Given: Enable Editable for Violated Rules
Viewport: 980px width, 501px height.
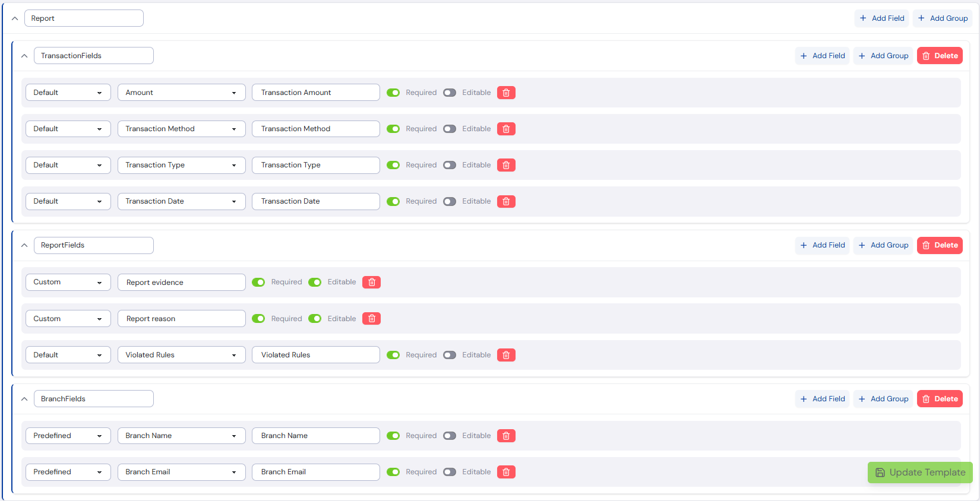Looking at the screenshot, I should [x=450, y=355].
